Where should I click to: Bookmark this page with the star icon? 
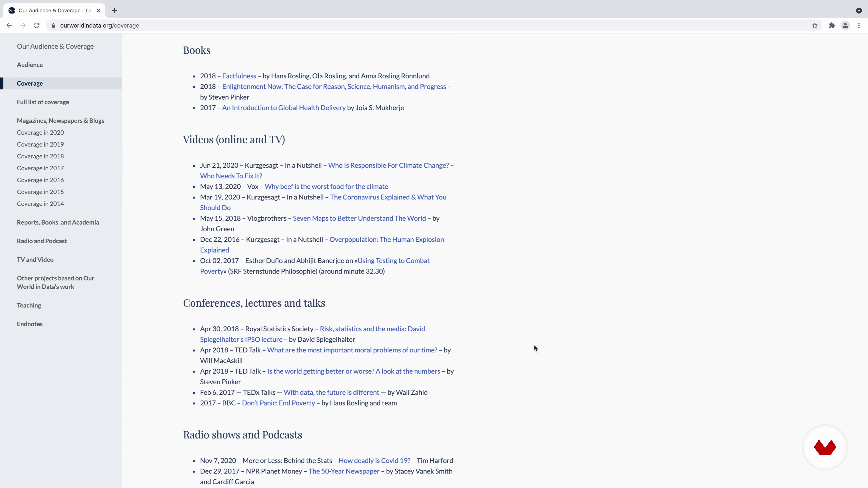pos(815,25)
